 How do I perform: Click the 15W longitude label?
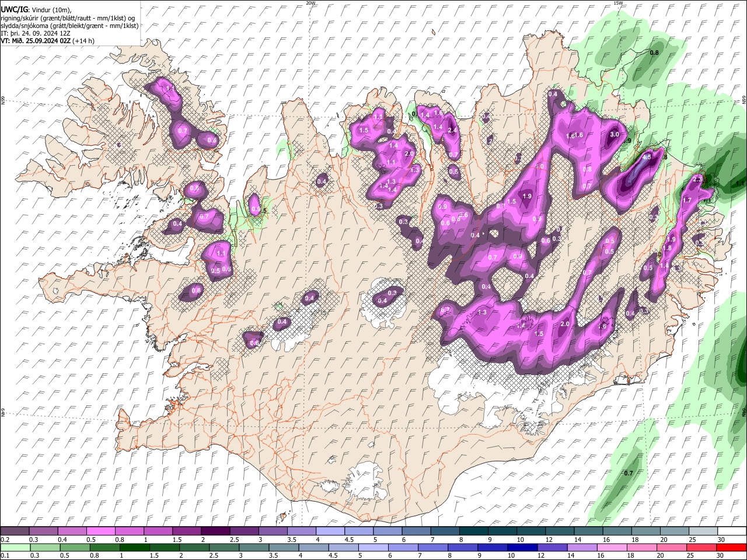[x=617, y=3]
